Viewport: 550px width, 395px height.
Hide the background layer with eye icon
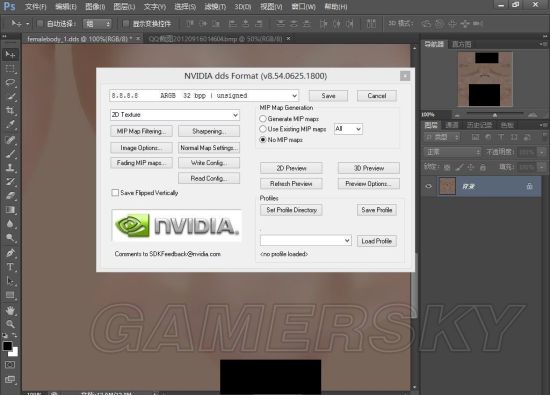pyautogui.click(x=428, y=186)
